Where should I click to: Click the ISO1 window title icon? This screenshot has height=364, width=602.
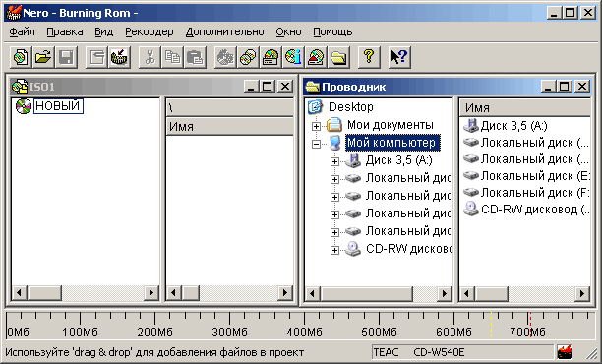(x=20, y=87)
